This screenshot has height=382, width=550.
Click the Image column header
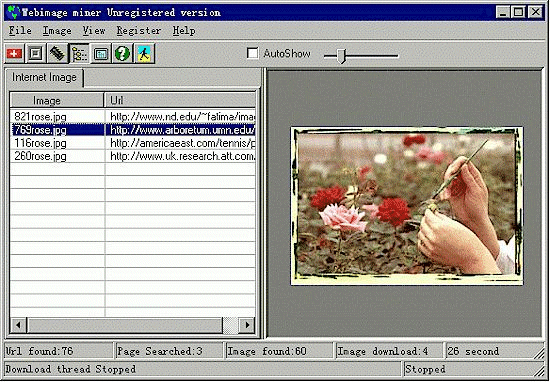(x=57, y=101)
